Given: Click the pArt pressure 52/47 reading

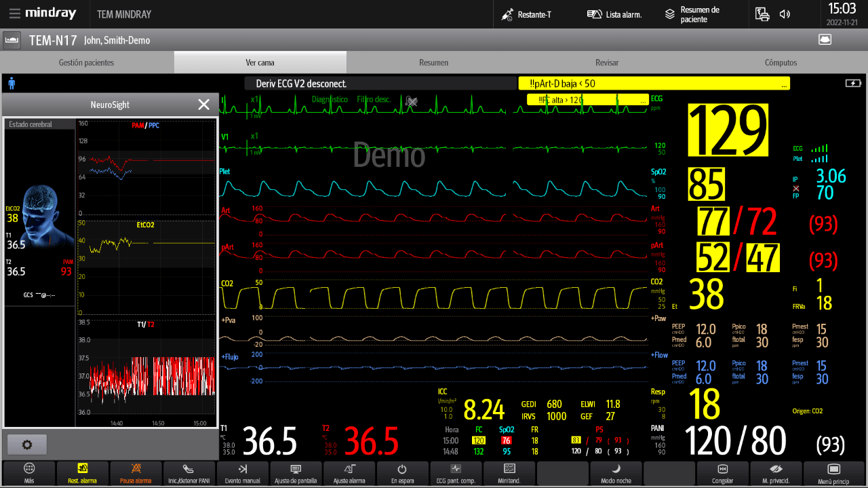Looking at the screenshot, I should point(738,259).
